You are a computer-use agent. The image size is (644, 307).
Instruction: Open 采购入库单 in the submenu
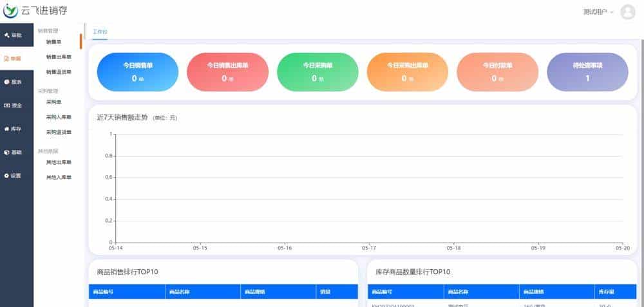[59, 117]
